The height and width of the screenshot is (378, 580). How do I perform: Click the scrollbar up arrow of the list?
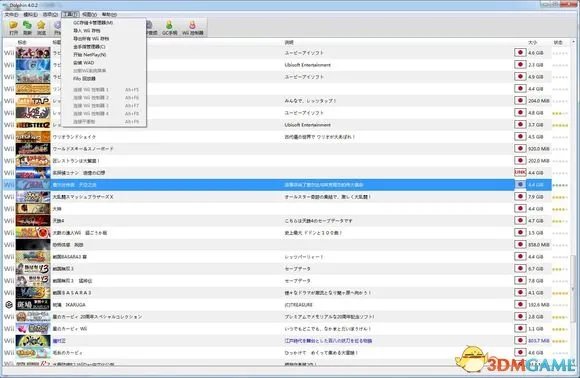[x=573, y=42]
